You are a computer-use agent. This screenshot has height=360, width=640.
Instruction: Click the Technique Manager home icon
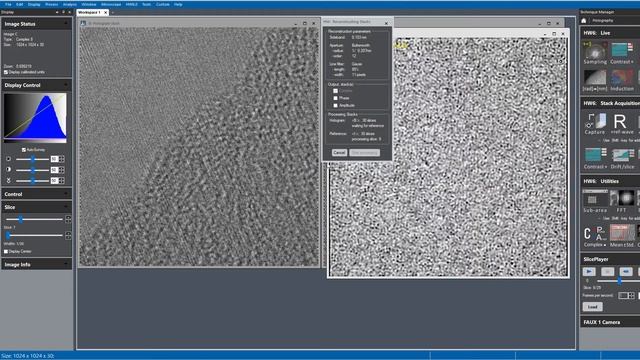point(584,20)
